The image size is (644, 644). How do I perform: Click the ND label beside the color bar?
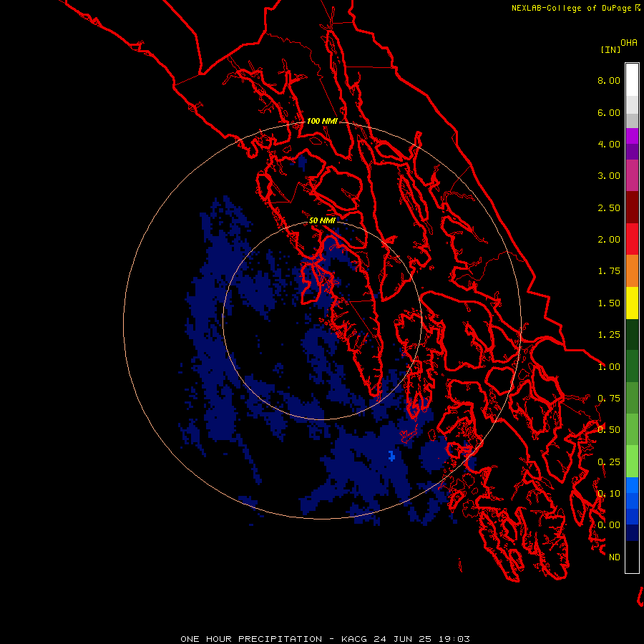click(x=615, y=557)
